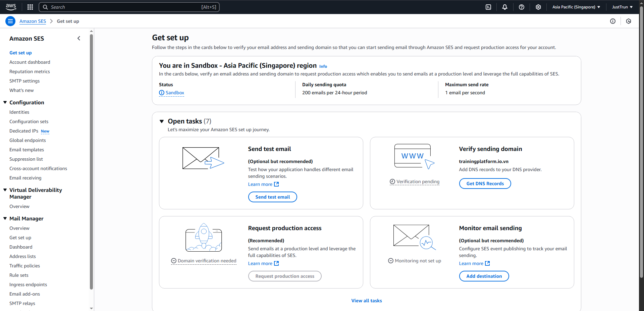The image size is (644, 311).
Task: Open Email templates in sidebar
Action: (26, 150)
